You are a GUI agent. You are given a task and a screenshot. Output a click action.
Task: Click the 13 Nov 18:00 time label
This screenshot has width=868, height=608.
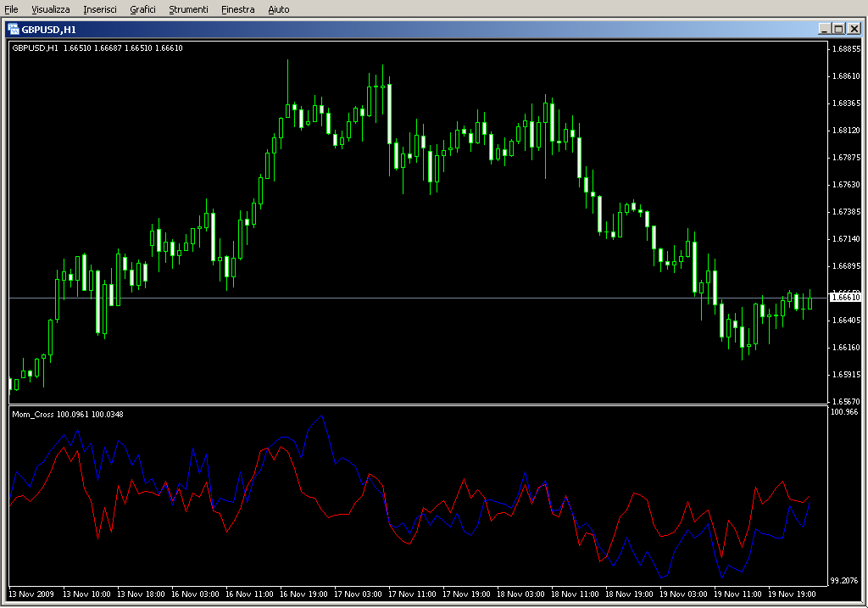(x=141, y=594)
